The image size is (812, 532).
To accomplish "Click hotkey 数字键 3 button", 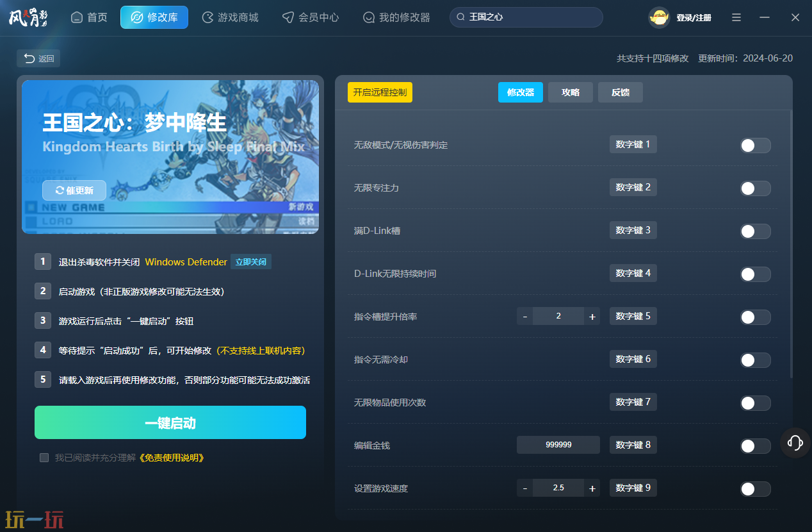I will [x=633, y=230].
